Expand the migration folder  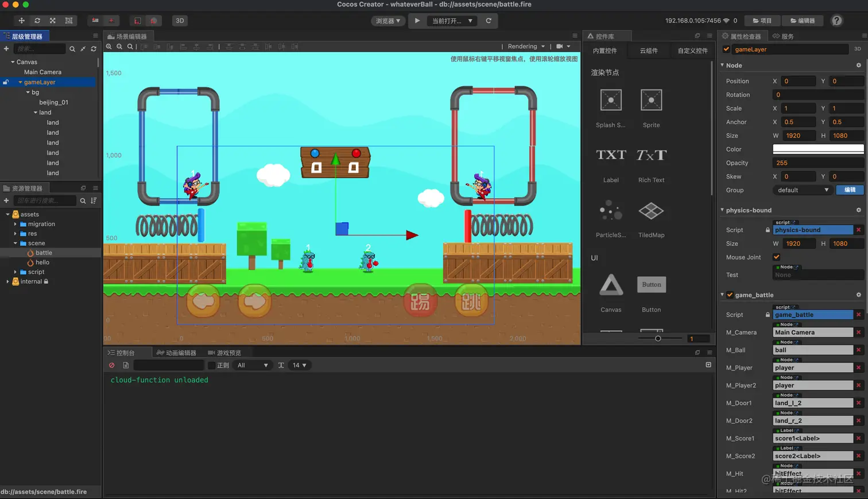[15, 224]
